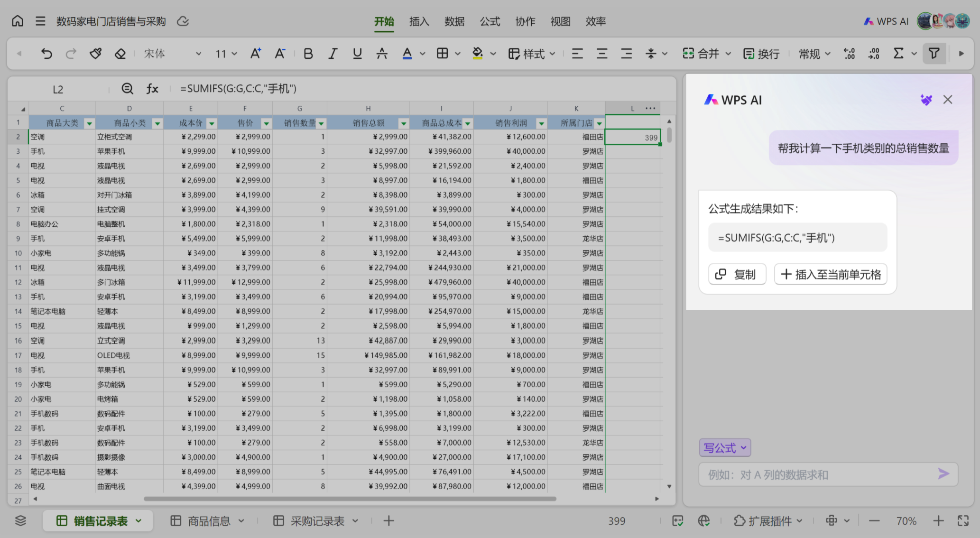980x538 pixels.
Task: Click the fill color bucket swatch
Action: pos(477,54)
